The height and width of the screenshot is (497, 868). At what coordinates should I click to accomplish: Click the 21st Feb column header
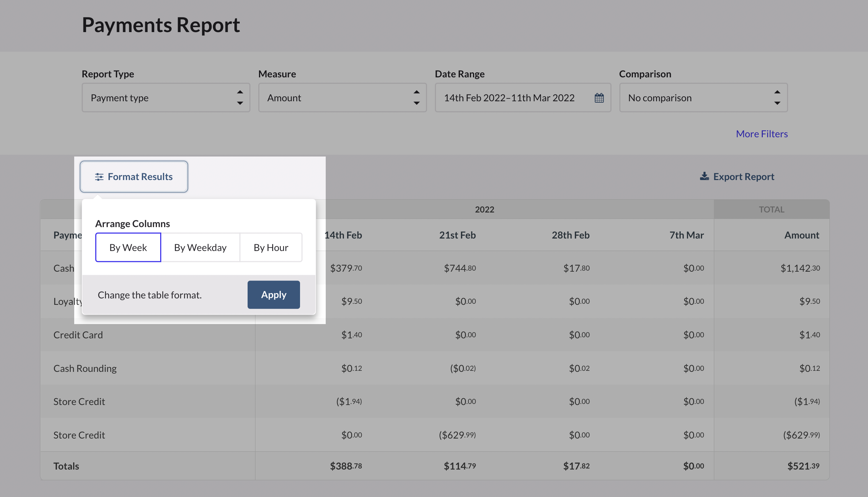(x=457, y=235)
